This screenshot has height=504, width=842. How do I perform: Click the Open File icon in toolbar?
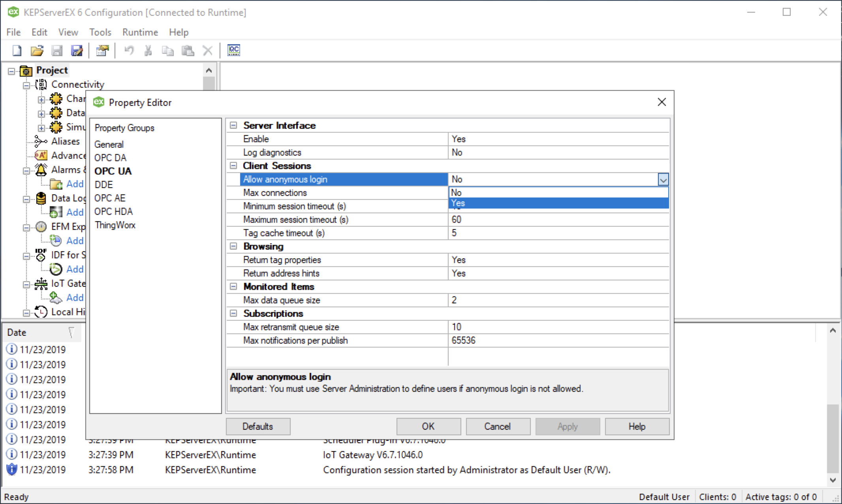pos(37,51)
